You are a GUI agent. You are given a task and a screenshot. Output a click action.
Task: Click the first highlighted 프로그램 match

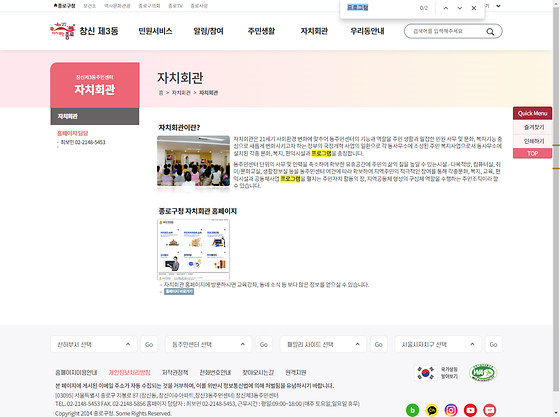(x=321, y=153)
